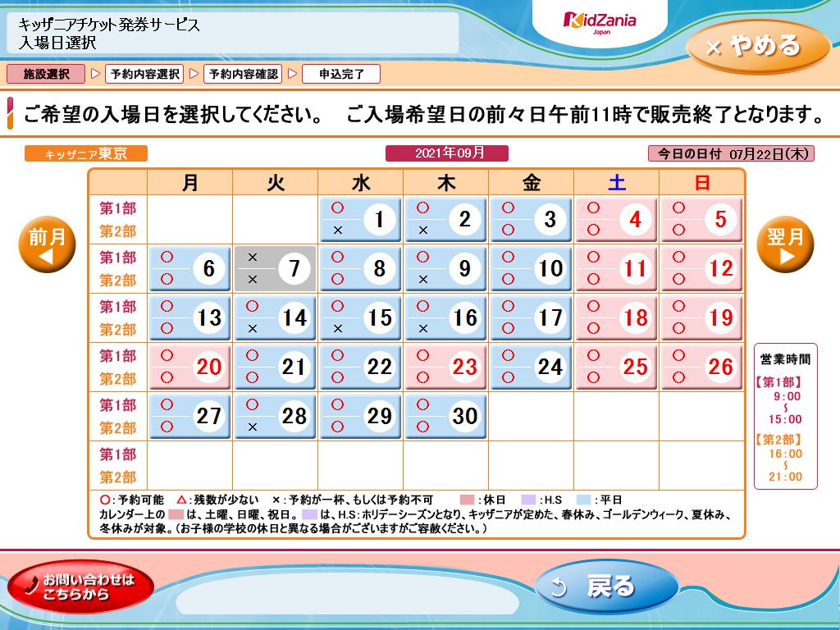The height and width of the screenshot is (630, 840).
Task: Click the 木 Thursday column header
Action: pos(445,183)
